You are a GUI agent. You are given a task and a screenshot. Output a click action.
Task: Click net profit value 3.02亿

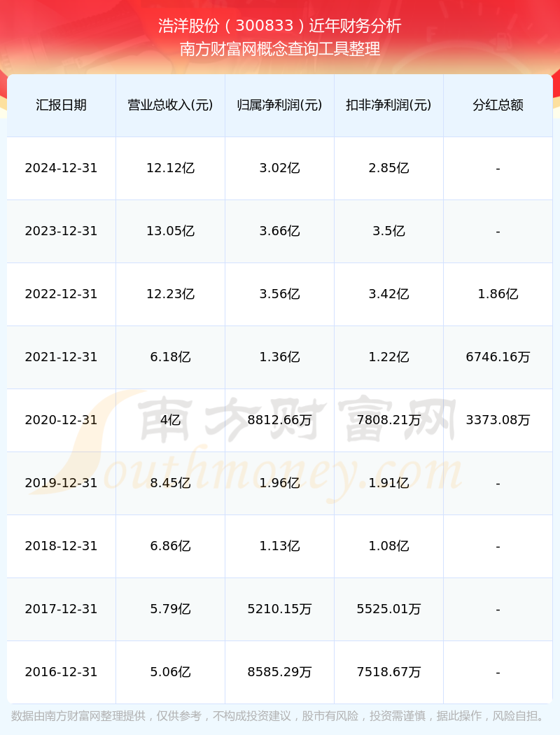click(x=280, y=168)
